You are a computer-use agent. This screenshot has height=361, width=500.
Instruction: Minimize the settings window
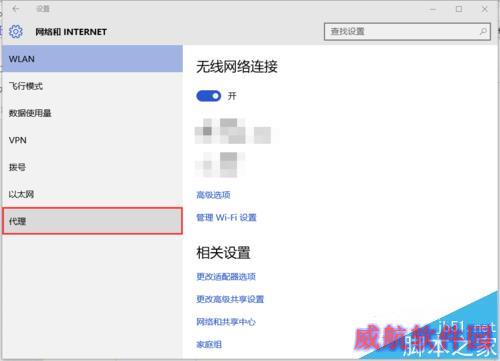click(x=433, y=9)
